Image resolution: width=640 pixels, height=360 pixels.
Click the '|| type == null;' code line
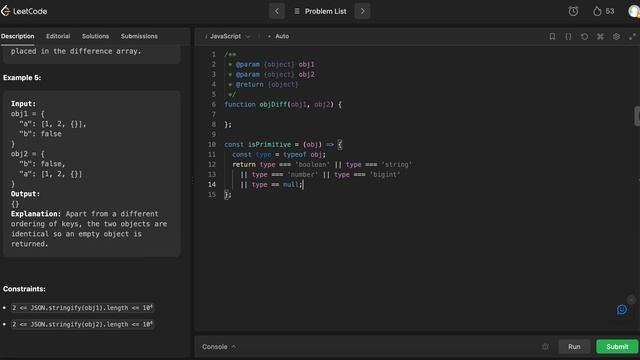pos(271,184)
